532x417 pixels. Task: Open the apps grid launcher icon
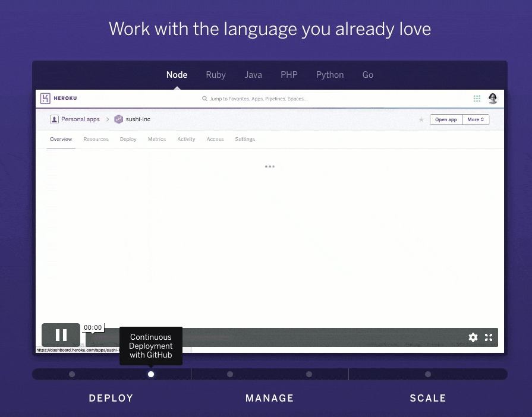click(477, 99)
